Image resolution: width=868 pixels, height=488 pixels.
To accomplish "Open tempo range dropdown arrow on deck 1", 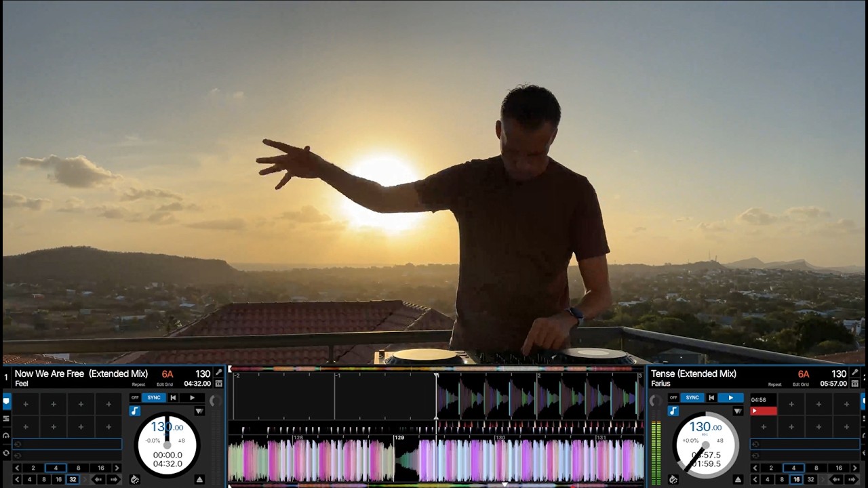I will [x=199, y=411].
